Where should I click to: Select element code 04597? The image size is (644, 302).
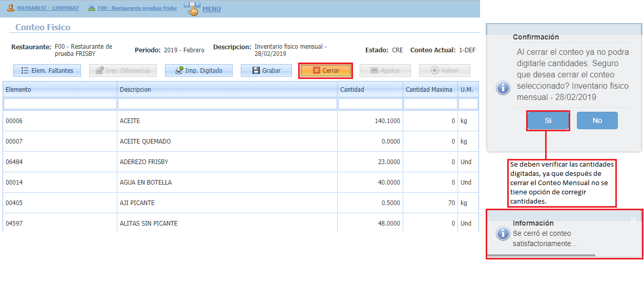point(60,223)
